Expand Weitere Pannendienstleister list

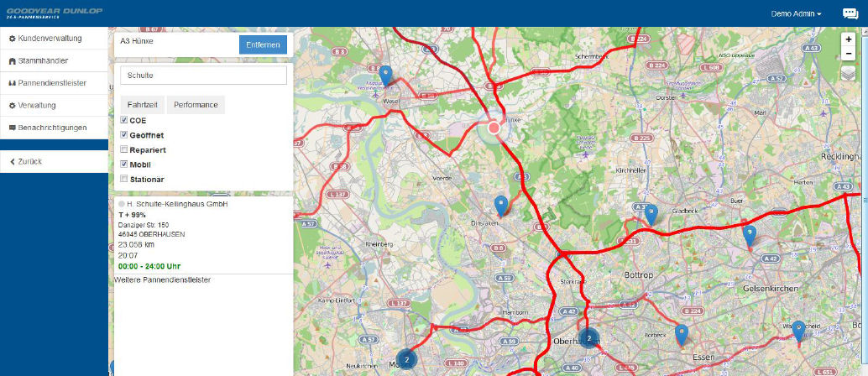(x=162, y=279)
